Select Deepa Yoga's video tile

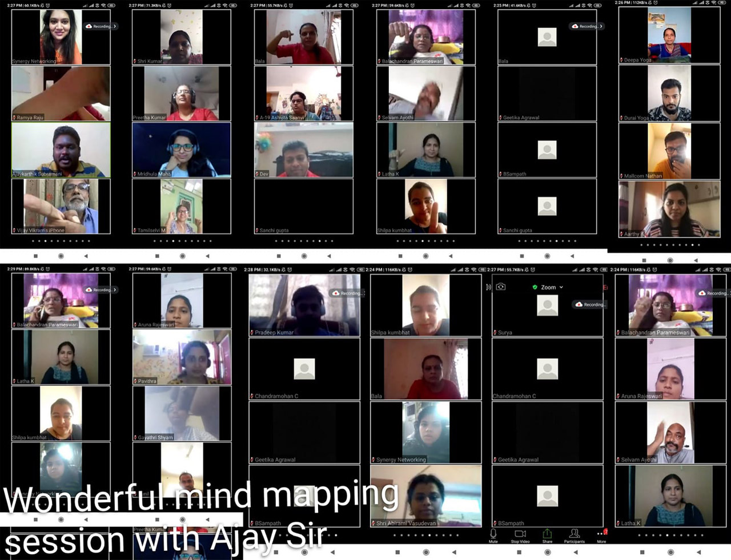click(x=669, y=35)
